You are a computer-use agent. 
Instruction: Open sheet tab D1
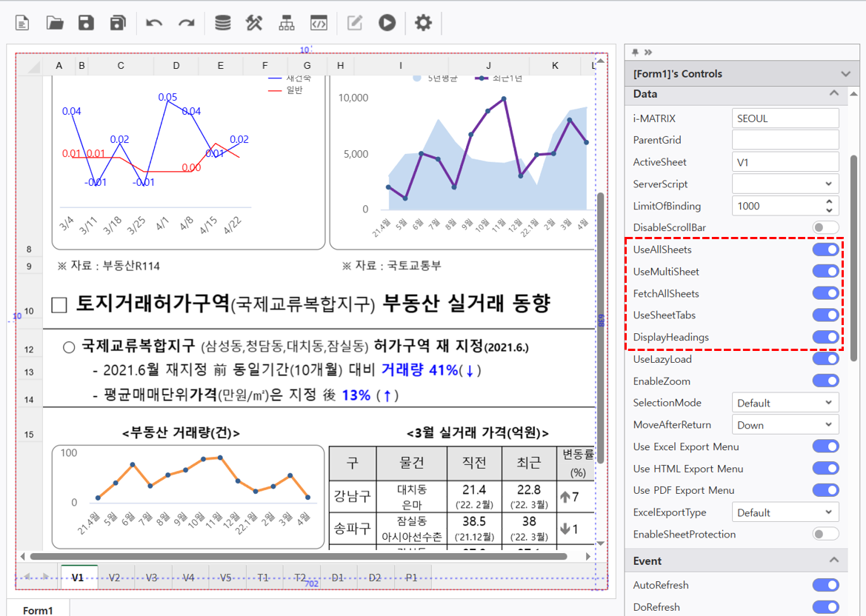(x=338, y=577)
